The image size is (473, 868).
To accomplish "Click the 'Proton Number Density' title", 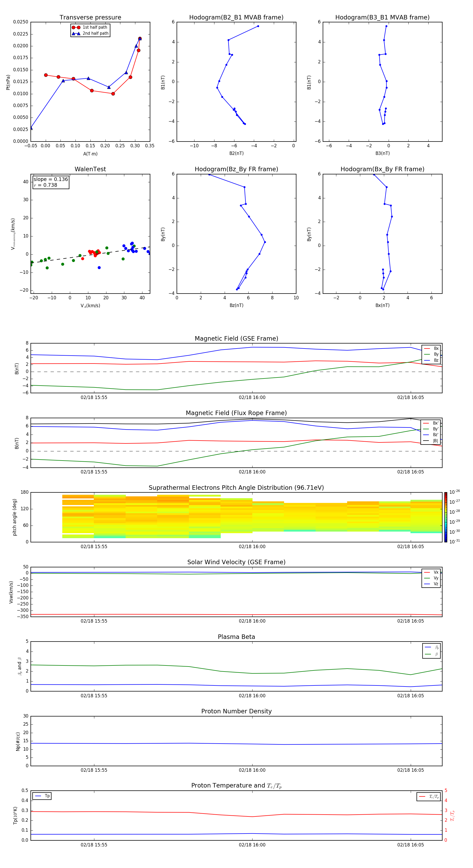I will [x=236, y=711].
